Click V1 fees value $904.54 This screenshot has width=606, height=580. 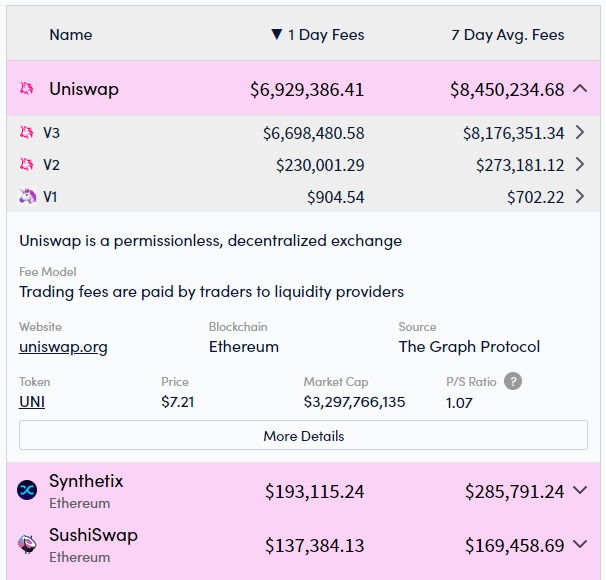click(335, 197)
